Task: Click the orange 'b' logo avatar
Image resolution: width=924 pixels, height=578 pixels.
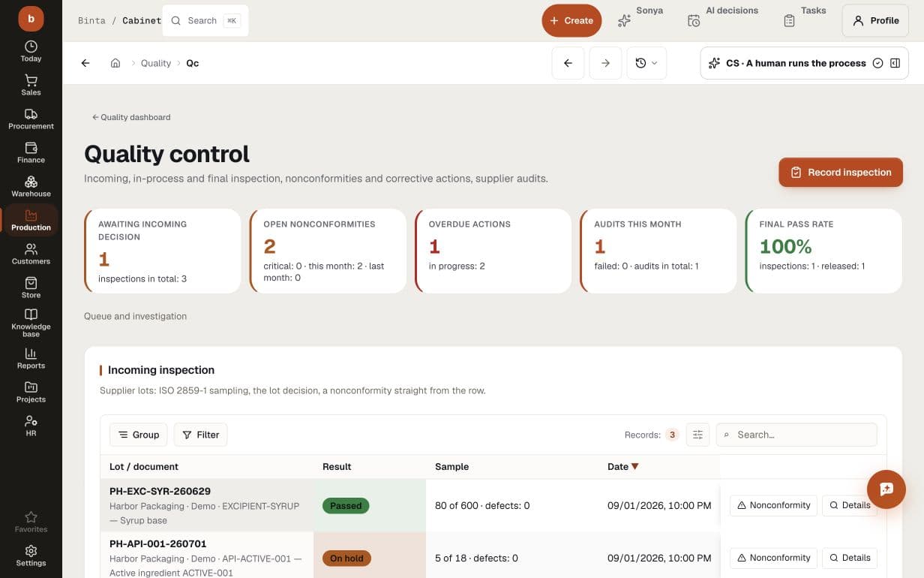Action: [x=31, y=19]
